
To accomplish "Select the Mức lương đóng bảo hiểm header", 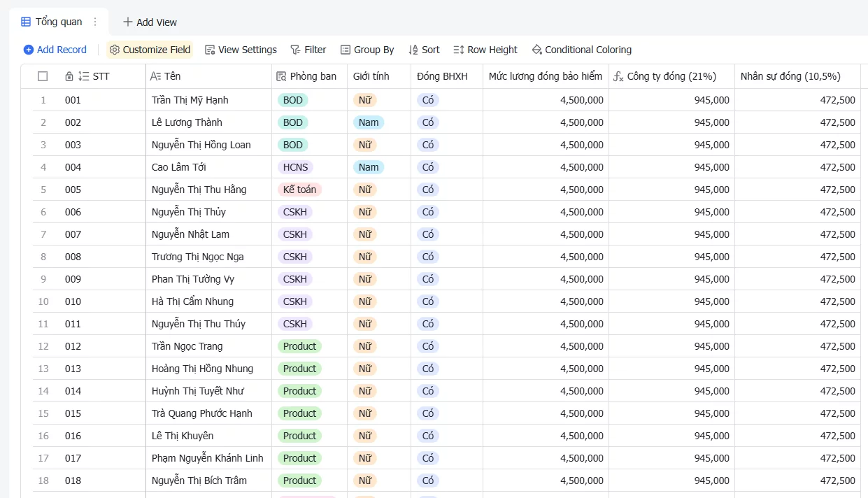I will (x=546, y=76).
